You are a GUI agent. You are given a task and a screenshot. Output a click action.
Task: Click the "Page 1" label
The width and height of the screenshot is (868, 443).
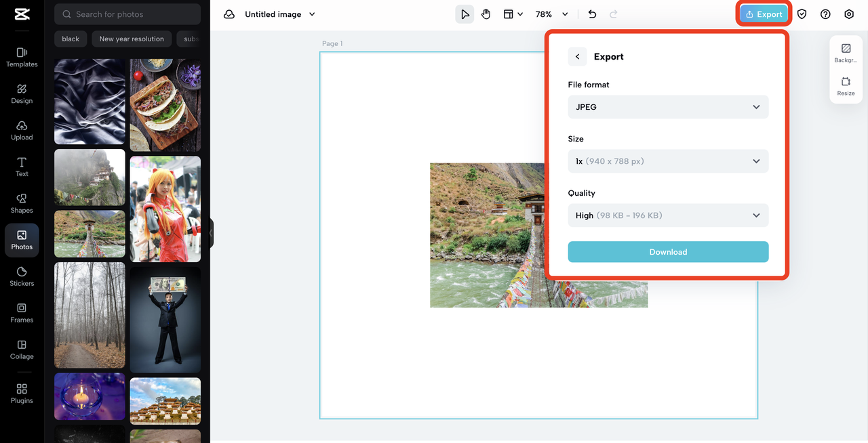[332, 43]
